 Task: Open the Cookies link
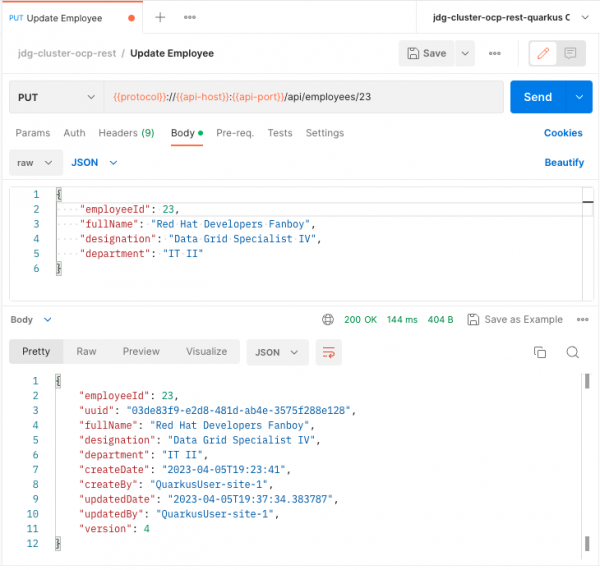coord(563,133)
